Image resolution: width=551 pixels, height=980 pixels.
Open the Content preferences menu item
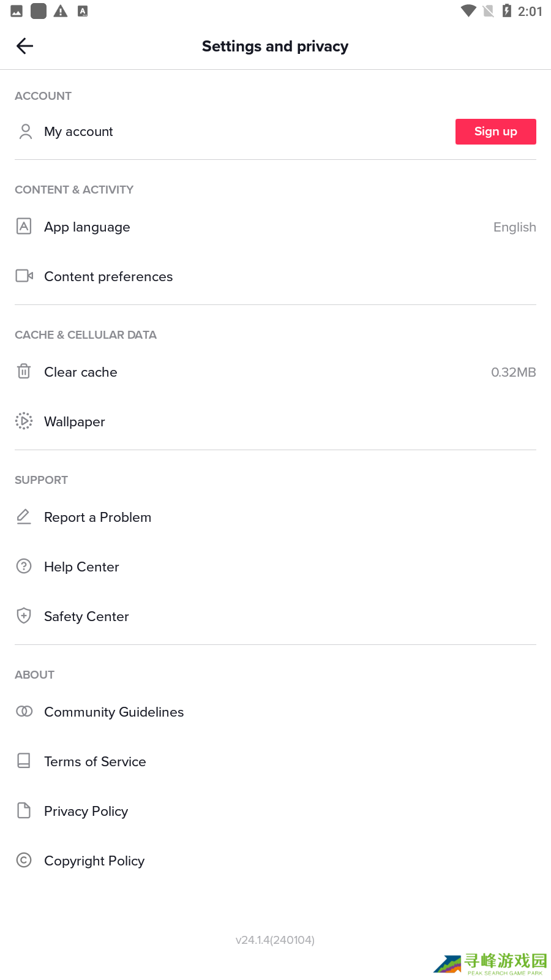(x=108, y=276)
